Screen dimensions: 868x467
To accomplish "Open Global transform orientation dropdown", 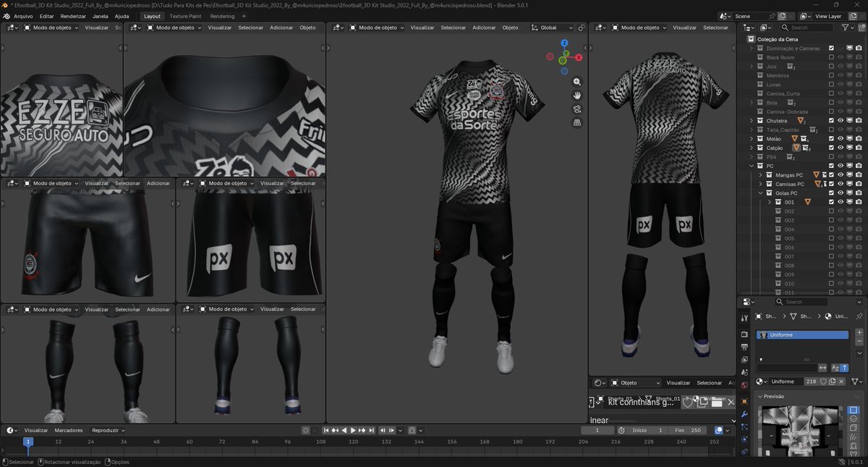I will pos(553,28).
